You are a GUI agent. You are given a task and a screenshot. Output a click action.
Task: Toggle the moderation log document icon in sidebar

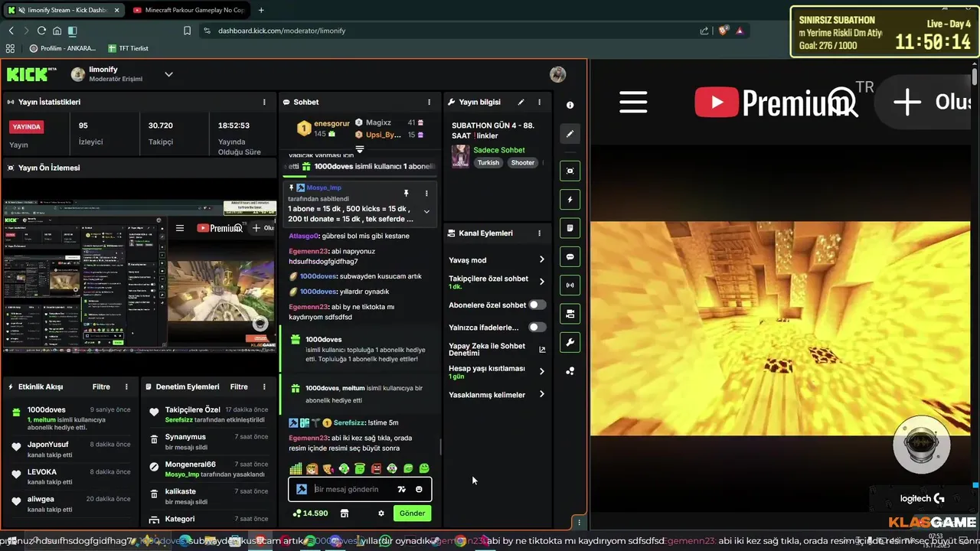(x=570, y=228)
